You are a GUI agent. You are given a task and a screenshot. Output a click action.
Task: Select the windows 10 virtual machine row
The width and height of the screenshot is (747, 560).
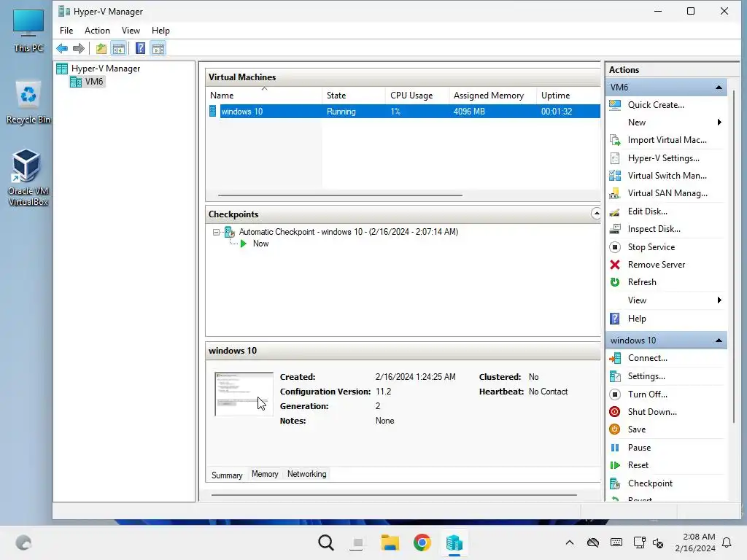[403, 112]
